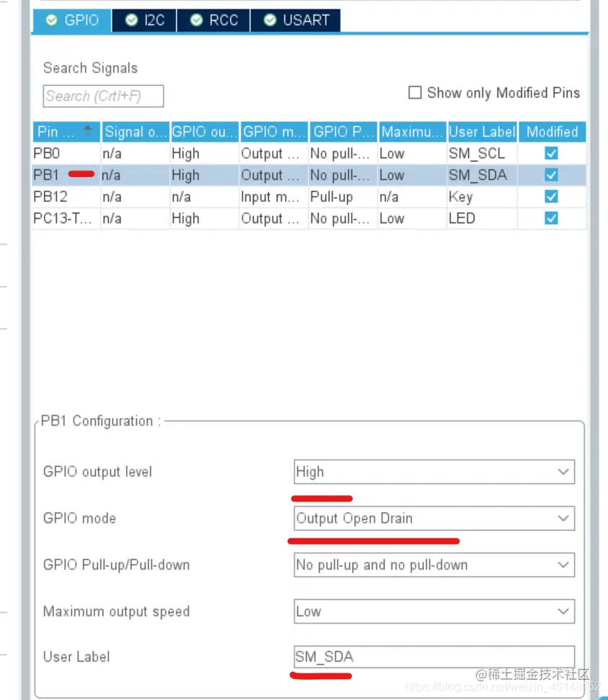Open the RCC tab
608x700 pixels.
tap(213, 20)
